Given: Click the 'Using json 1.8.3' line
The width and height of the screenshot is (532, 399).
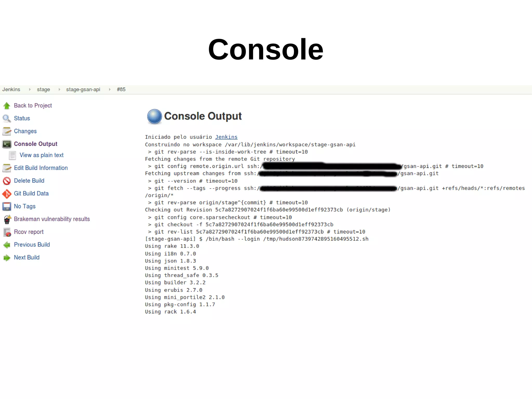Looking at the screenshot, I should click(170, 261).
